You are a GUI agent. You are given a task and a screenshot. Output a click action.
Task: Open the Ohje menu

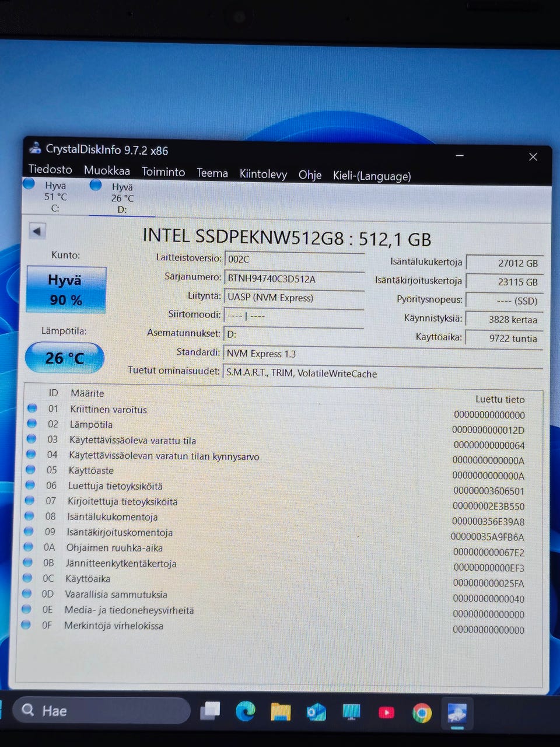pos(310,175)
